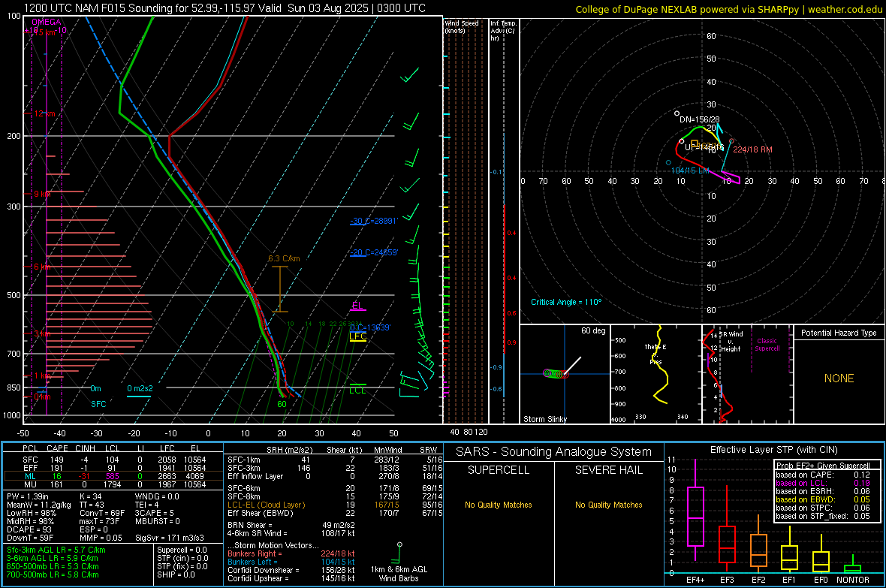
Task: Select the SFC parcel row
Action: pyautogui.click(x=113, y=460)
